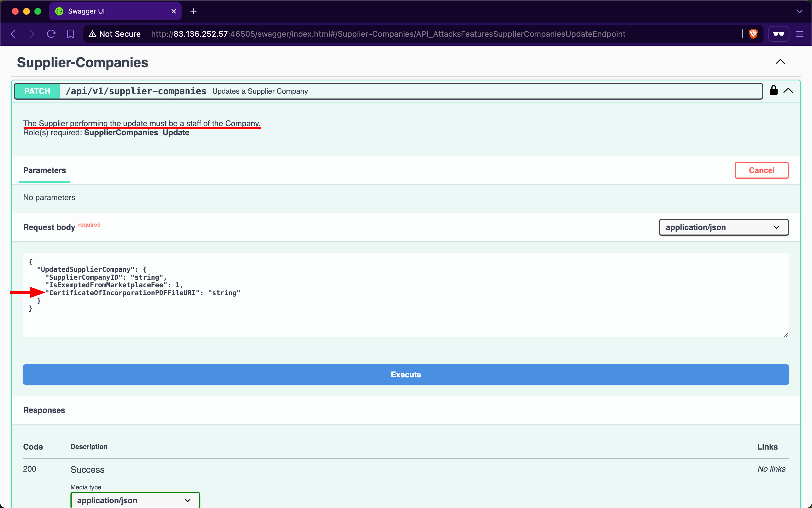This screenshot has width=812, height=508.
Task: Click the "No links" text
Action: 771,469
